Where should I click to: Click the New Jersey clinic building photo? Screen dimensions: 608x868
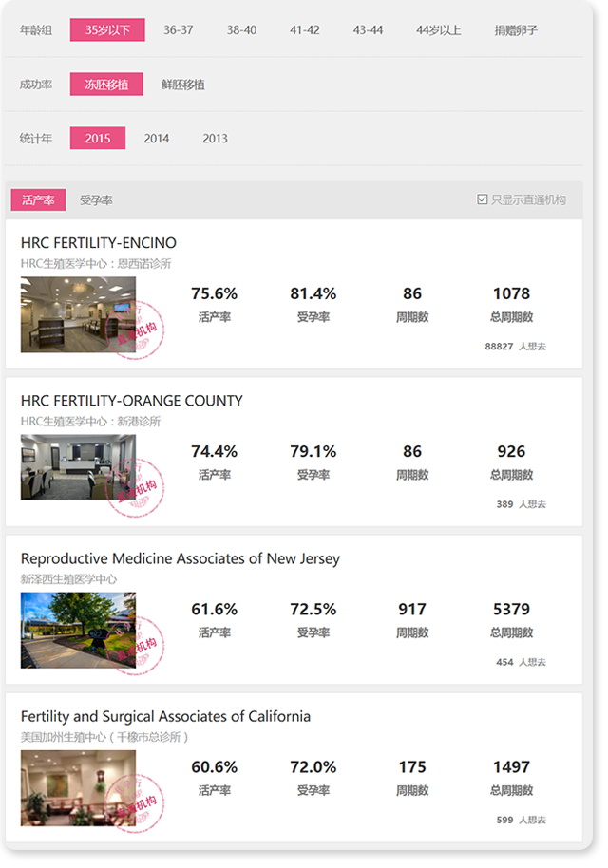click(x=78, y=630)
